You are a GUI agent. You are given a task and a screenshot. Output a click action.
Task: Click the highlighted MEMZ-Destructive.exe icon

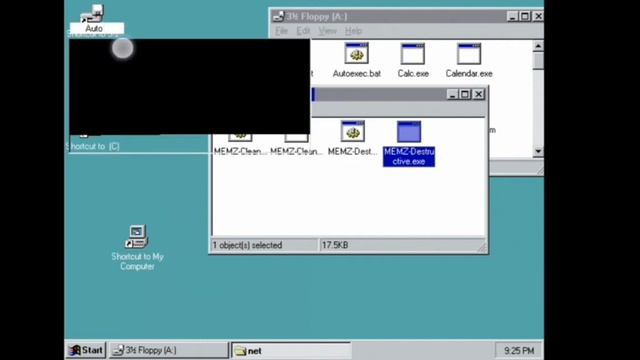click(x=409, y=131)
